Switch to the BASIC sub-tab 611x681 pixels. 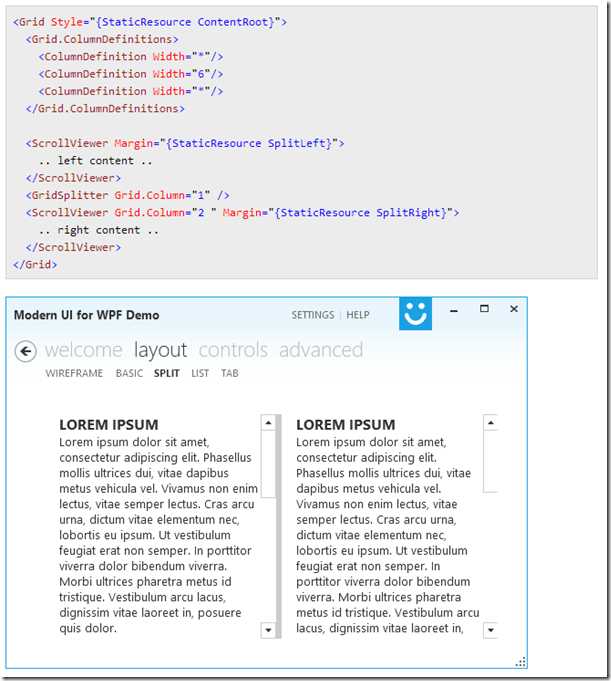point(129,373)
